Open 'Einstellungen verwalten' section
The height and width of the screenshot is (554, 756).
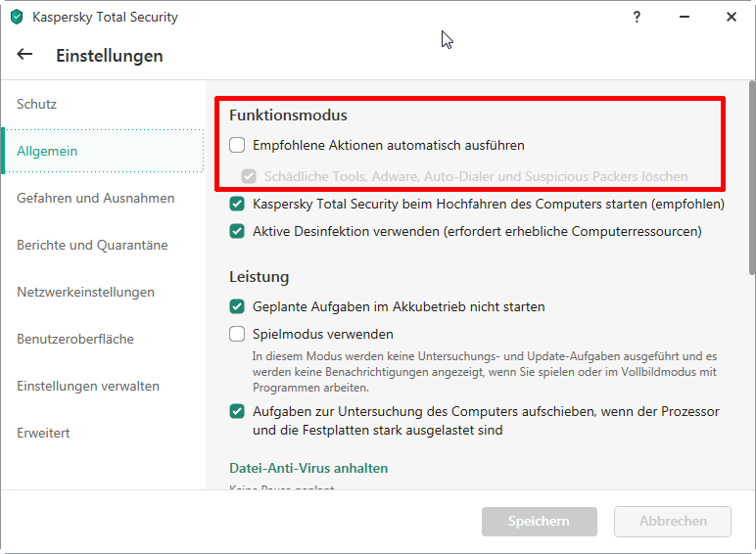point(88,386)
